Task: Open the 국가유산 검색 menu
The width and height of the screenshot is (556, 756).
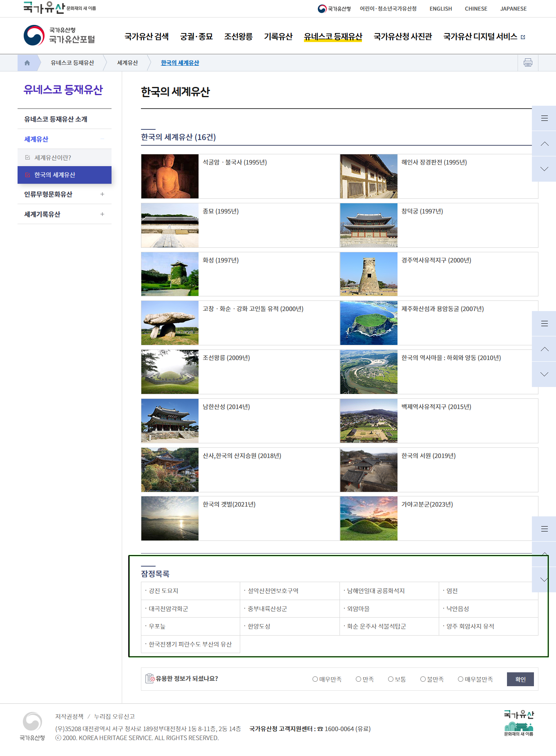Action: [x=147, y=37]
